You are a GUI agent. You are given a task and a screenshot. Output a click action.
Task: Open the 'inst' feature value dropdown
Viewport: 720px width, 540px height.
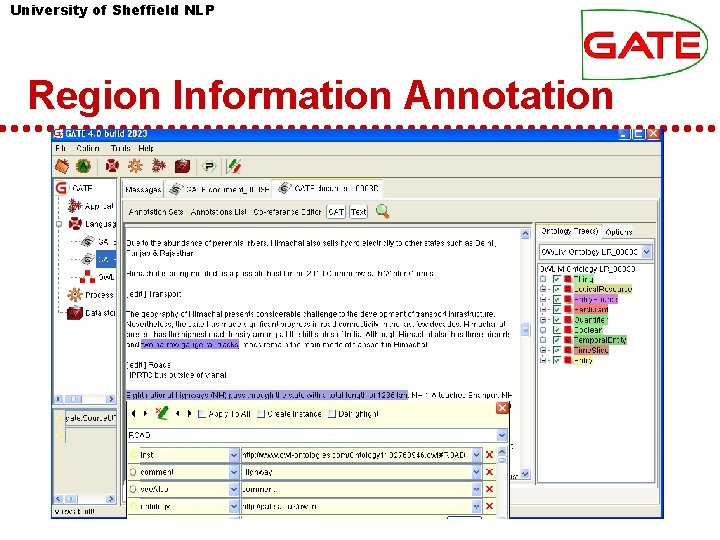[477, 455]
